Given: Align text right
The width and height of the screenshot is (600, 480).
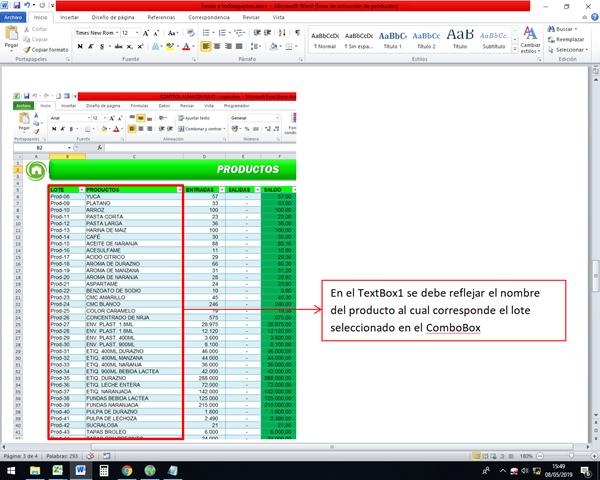Looking at the screenshot, I should 228,46.
